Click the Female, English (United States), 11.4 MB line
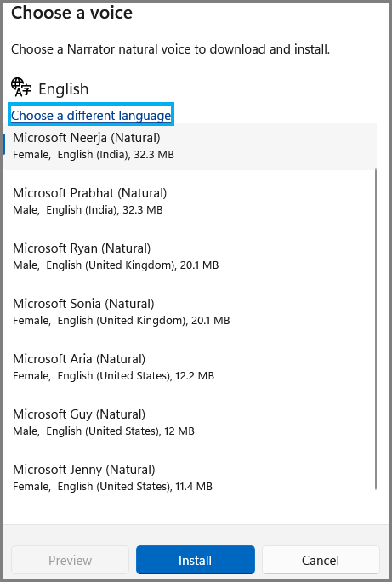The width and height of the screenshot is (392, 582). [113, 486]
